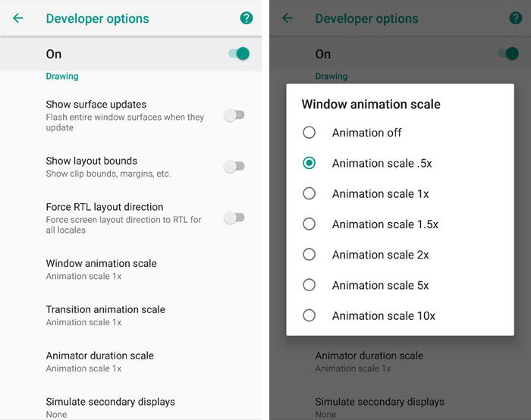Go back using arrow in left screen

click(18, 18)
